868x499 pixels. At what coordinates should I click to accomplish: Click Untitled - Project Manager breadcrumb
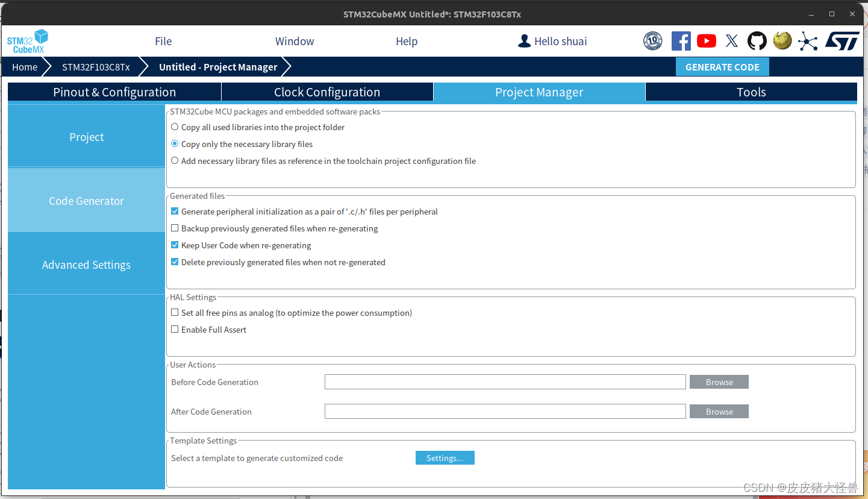pos(218,67)
